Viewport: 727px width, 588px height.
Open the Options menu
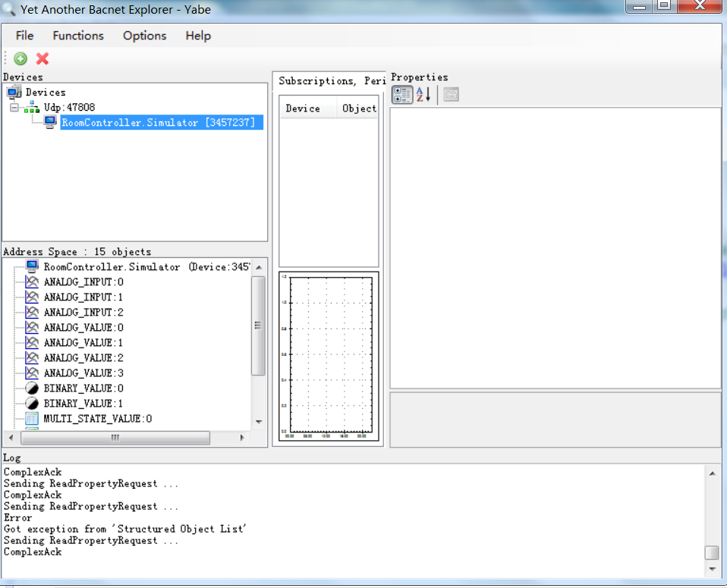pyautogui.click(x=144, y=36)
